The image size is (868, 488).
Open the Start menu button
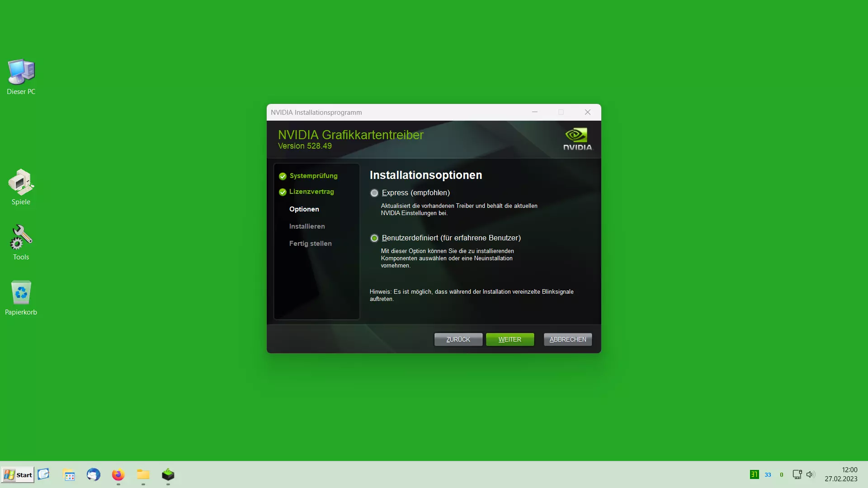[18, 475]
